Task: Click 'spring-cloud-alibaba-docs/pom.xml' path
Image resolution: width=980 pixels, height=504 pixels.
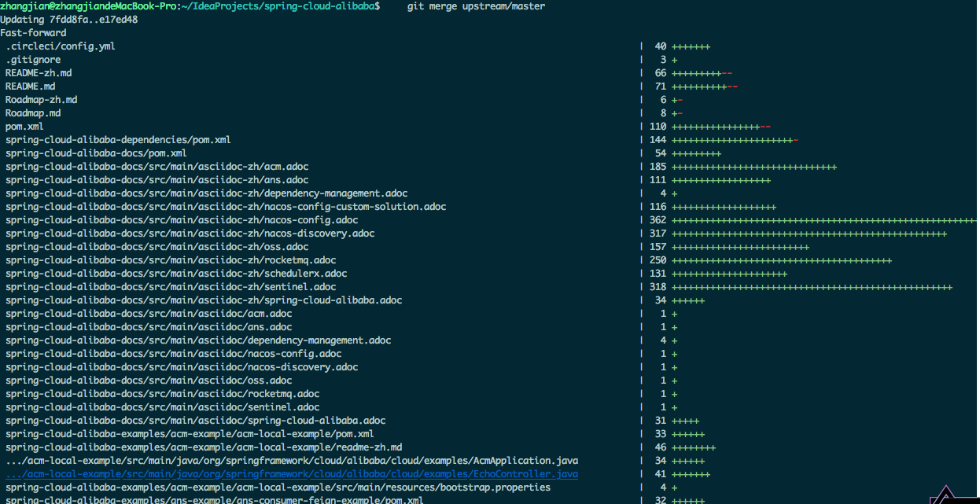Action: click(96, 153)
